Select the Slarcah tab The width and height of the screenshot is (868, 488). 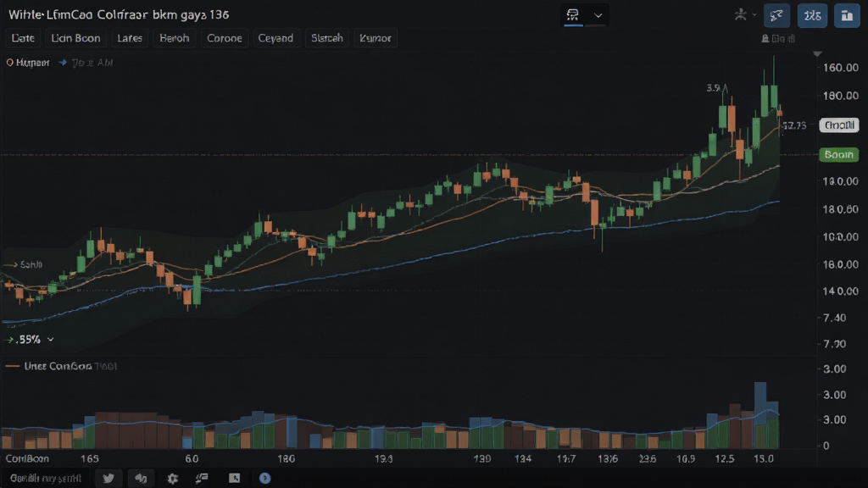(x=326, y=38)
